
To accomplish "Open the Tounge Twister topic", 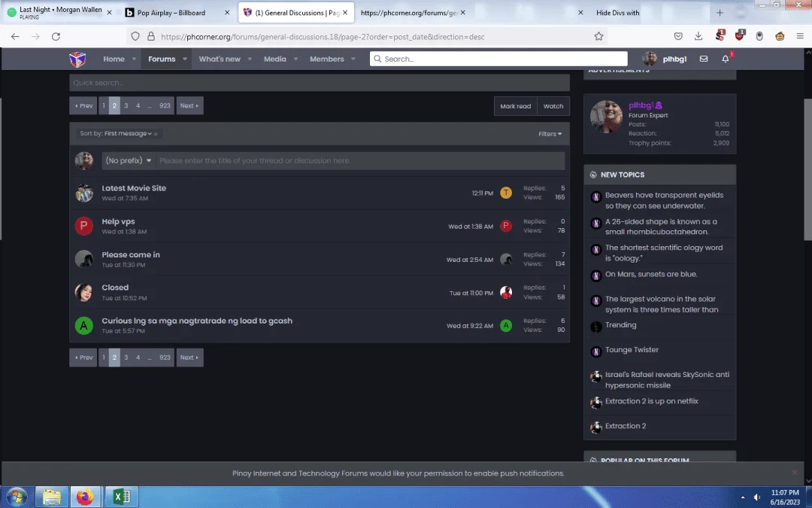I will [632, 349].
